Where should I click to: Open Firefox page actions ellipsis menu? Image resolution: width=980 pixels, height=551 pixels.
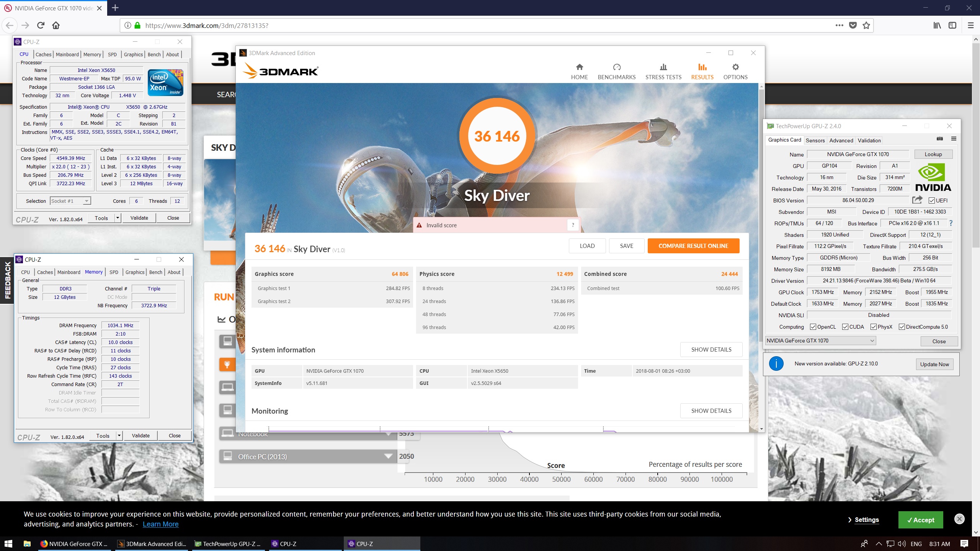[839, 25]
